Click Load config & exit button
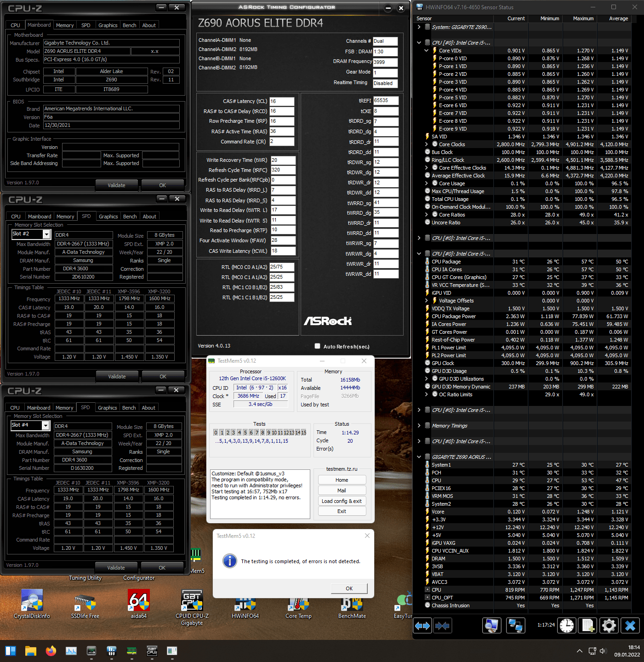 342,501
